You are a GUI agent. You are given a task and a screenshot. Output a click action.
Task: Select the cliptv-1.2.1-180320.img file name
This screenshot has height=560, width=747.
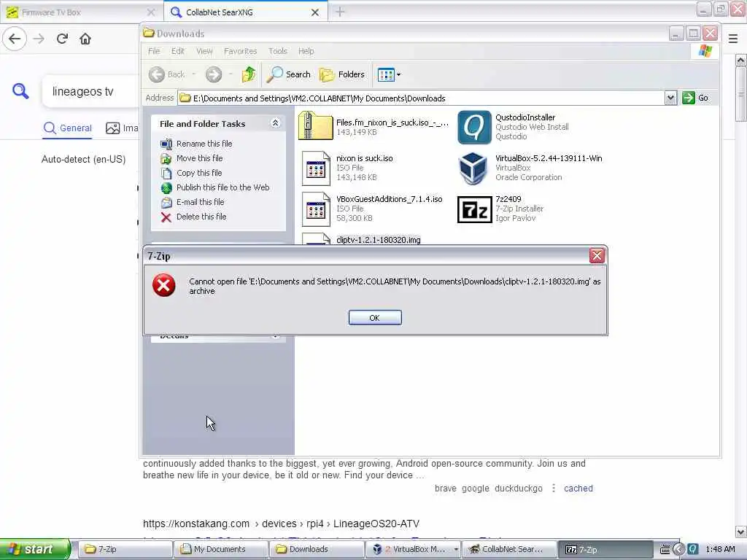[379, 240]
